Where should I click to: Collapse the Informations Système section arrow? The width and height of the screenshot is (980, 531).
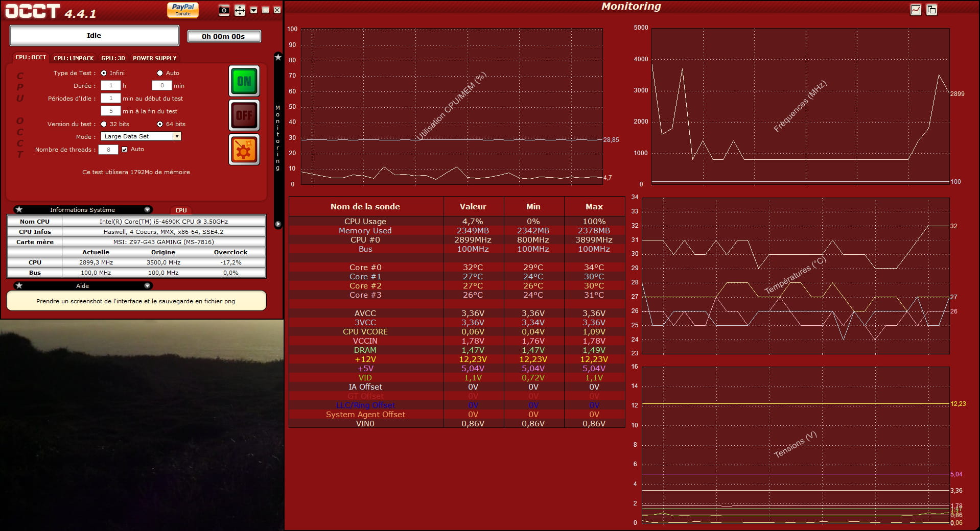pyautogui.click(x=147, y=210)
